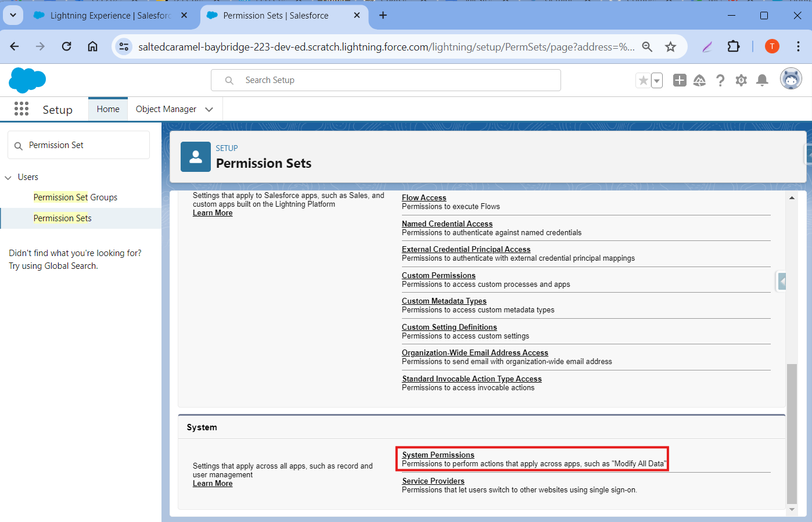
Task: Open the Trailhead guidance icon
Action: [699, 80]
